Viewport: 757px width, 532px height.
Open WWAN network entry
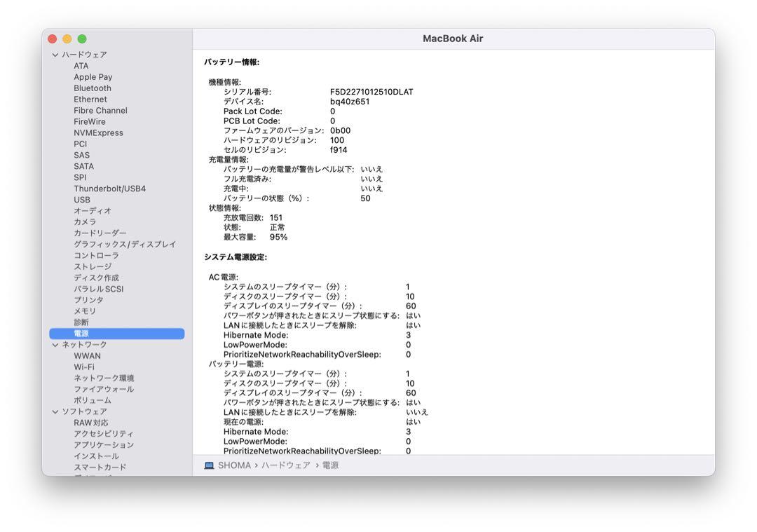pyautogui.click(x=87, y=356)
